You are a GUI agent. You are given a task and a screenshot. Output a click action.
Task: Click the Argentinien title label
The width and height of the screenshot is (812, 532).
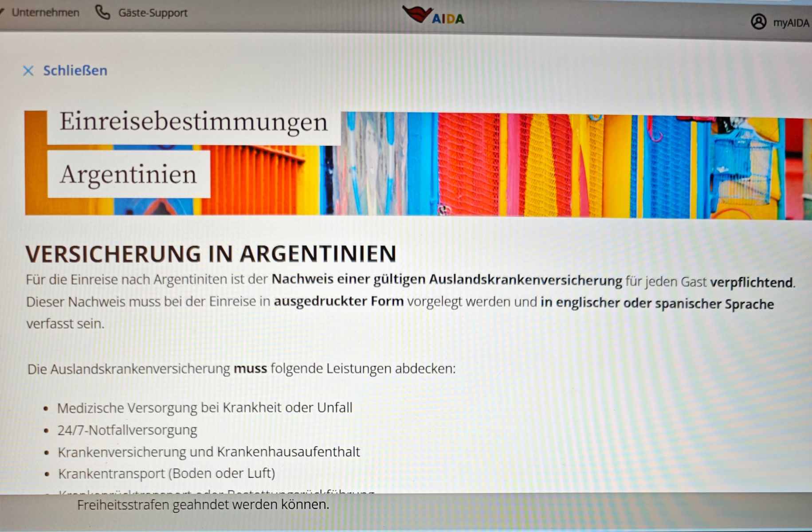[x=128, y=174]
